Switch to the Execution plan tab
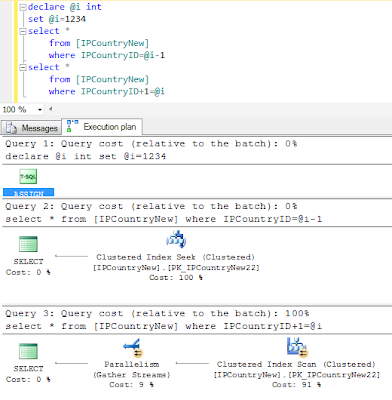 tap(102, 127)
